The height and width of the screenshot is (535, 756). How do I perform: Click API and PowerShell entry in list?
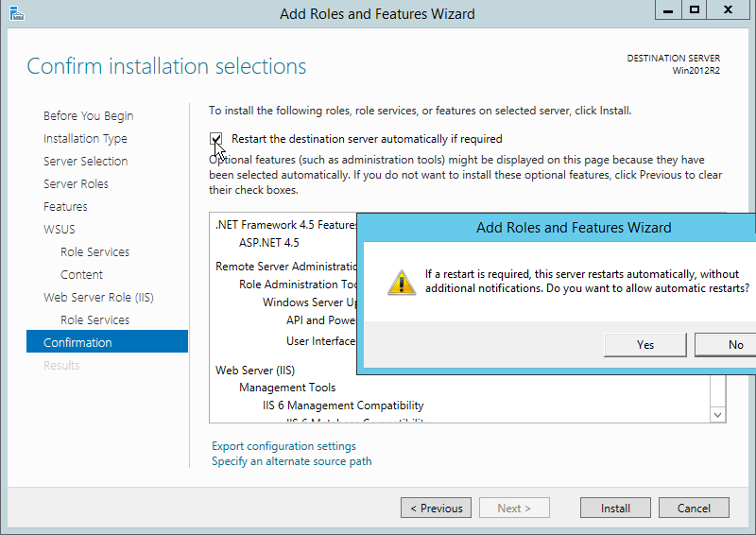click(x=321, y=319)
